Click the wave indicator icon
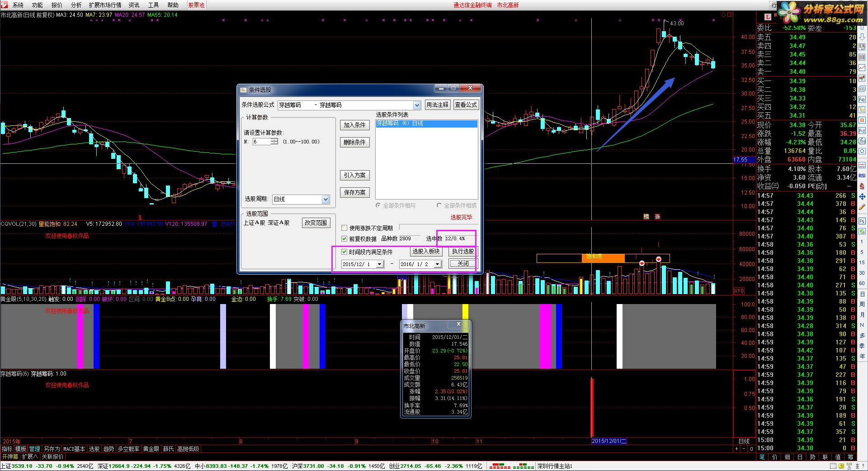Image resolution: width=868 pixels, height=471 pixels. click(x=862, y=166)
